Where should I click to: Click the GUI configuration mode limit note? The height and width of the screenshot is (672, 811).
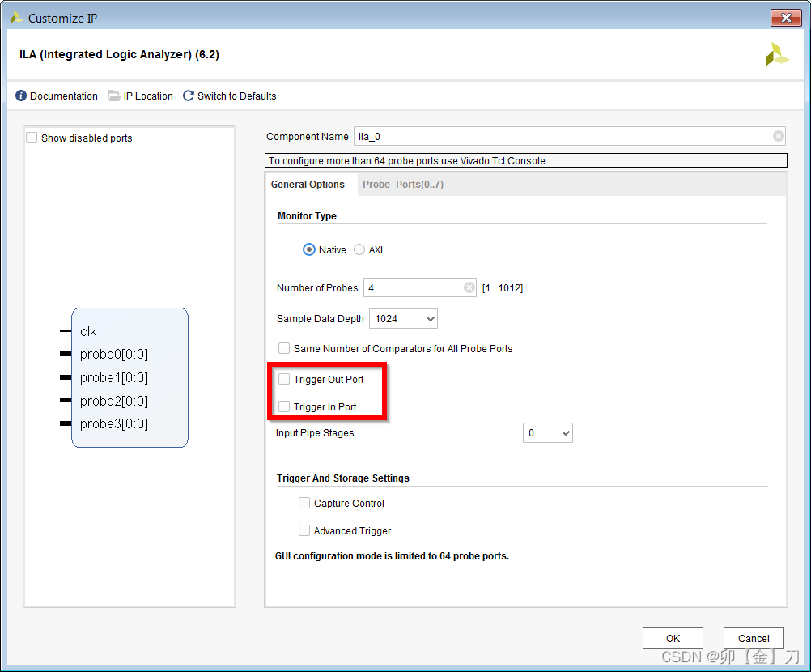(392, 556)
